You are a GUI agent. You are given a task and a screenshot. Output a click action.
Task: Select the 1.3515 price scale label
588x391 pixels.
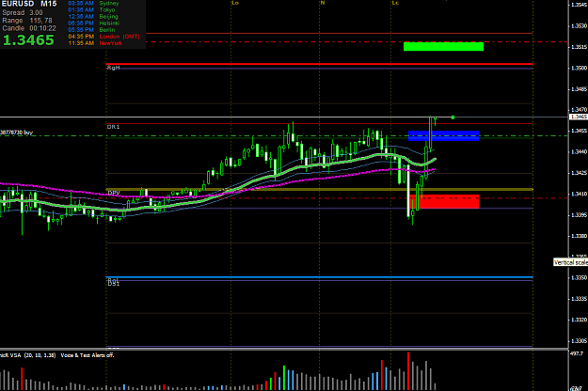(580, 47)
